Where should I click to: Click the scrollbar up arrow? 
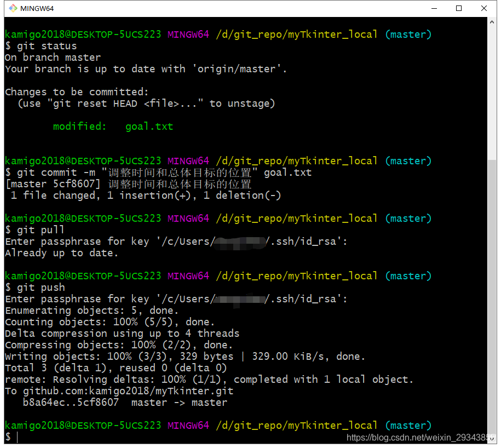(492, 22)
